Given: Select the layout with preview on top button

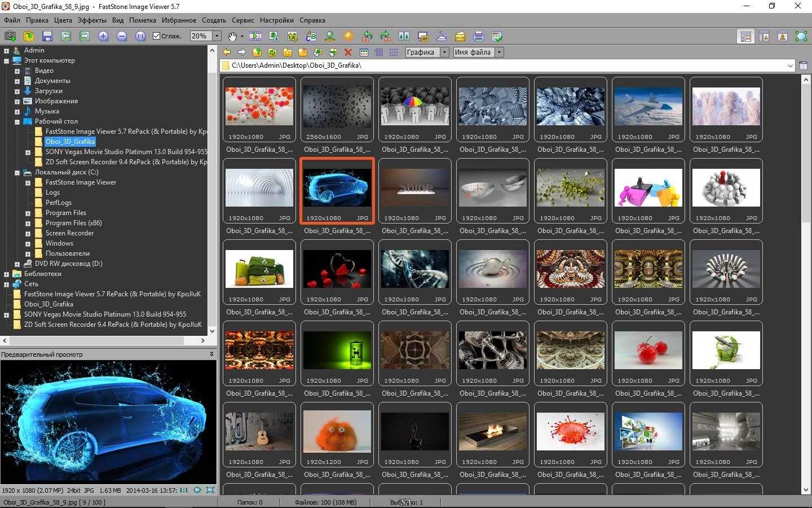Looking at the screenshot, I should (x=764, y=36).
